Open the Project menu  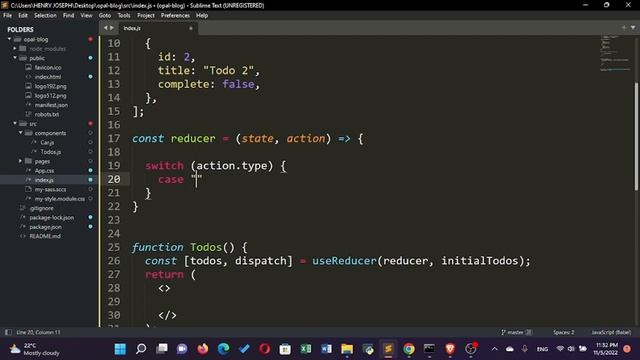tap(146, 16)
